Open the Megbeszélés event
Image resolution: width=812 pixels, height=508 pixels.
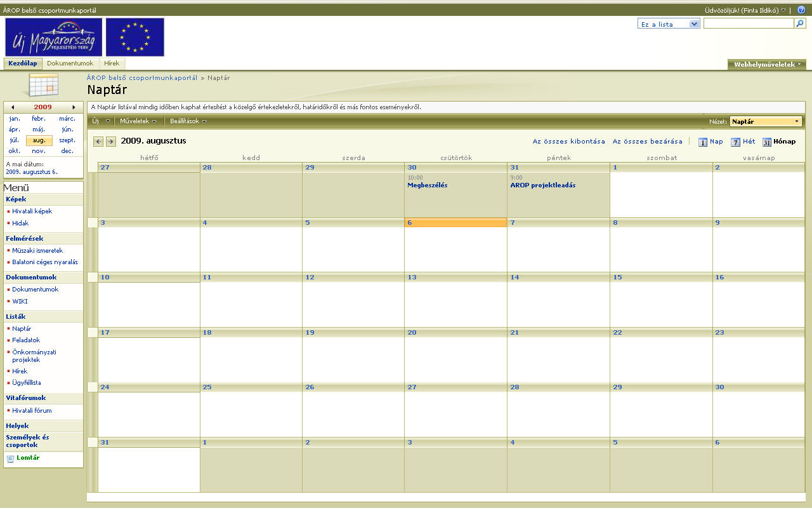tap(428, 185)
